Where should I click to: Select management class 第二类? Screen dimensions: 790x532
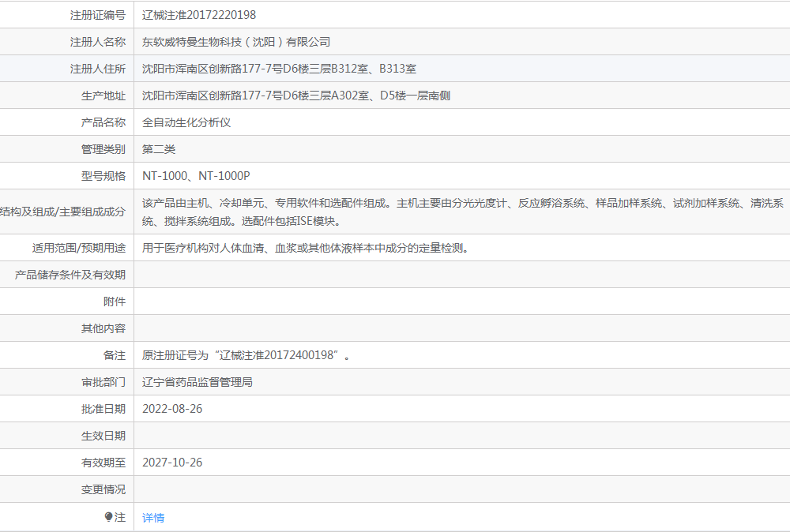click(x=159, y=149)
